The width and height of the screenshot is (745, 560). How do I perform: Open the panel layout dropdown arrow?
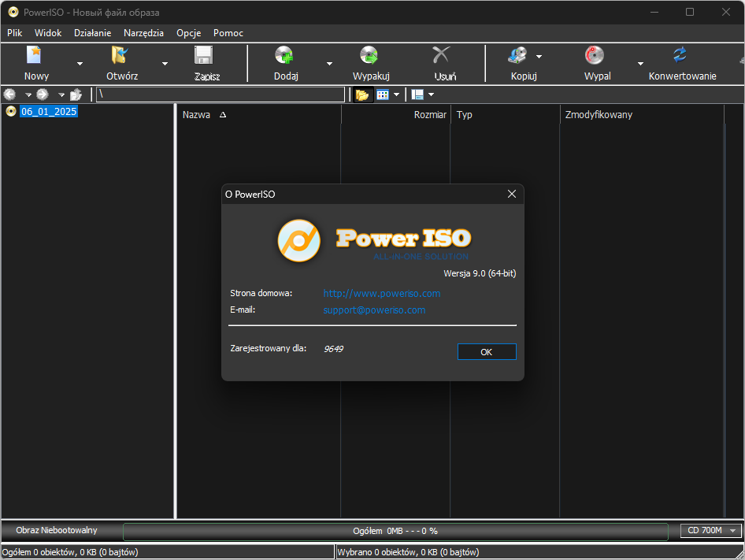click(x=431, y=95)
